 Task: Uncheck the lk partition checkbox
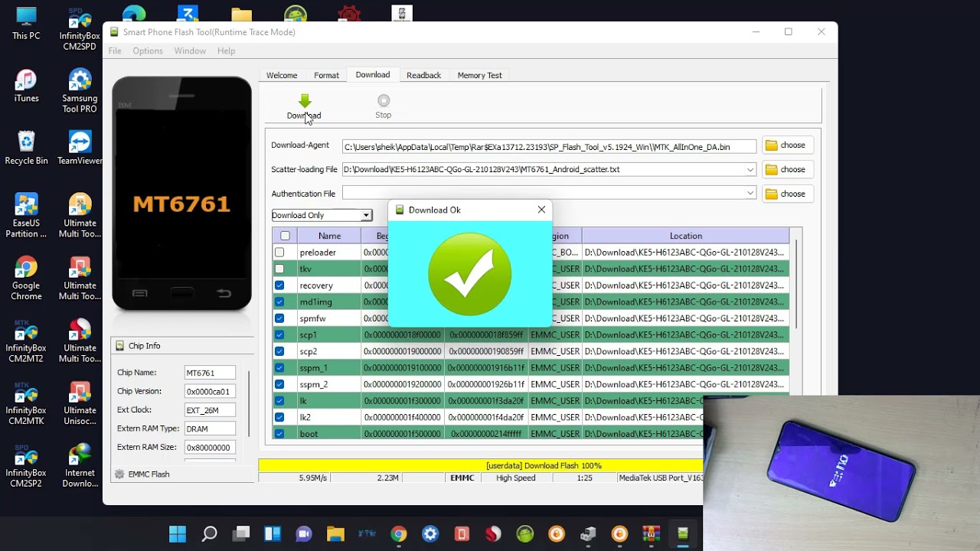click(x=279, y=401)
